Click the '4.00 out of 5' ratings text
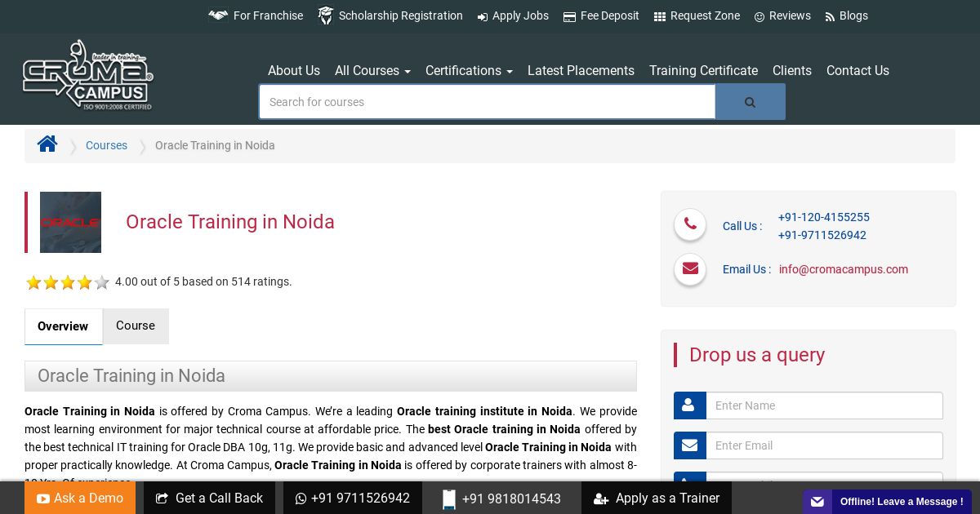The height and width of the screenshot is (514, 980). pyautogui.click(x=203, y=281)
